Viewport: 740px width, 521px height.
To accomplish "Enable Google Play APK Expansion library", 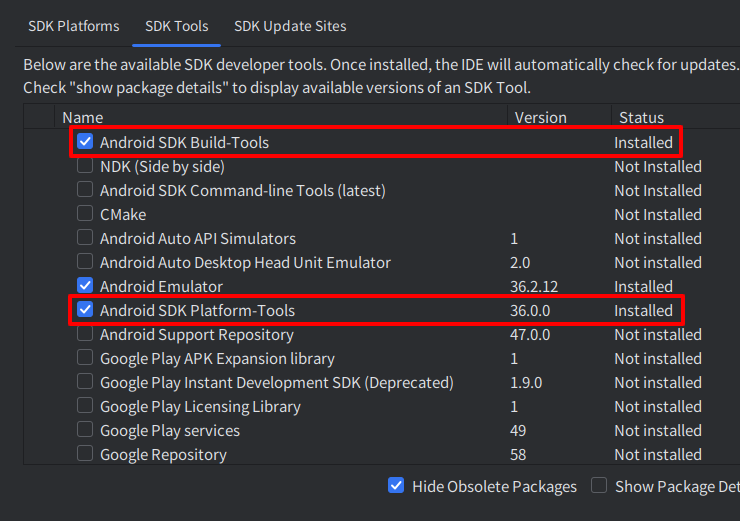I will click(85, 358).
